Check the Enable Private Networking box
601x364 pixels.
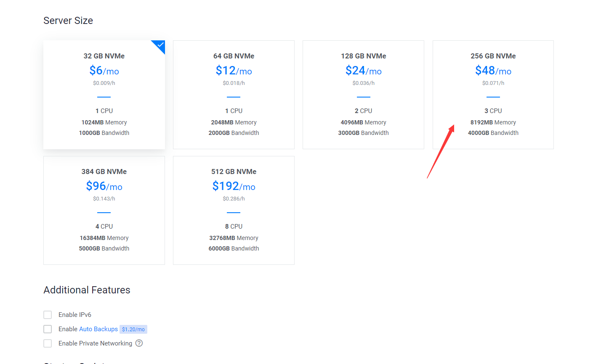click(x=48, y=343)
